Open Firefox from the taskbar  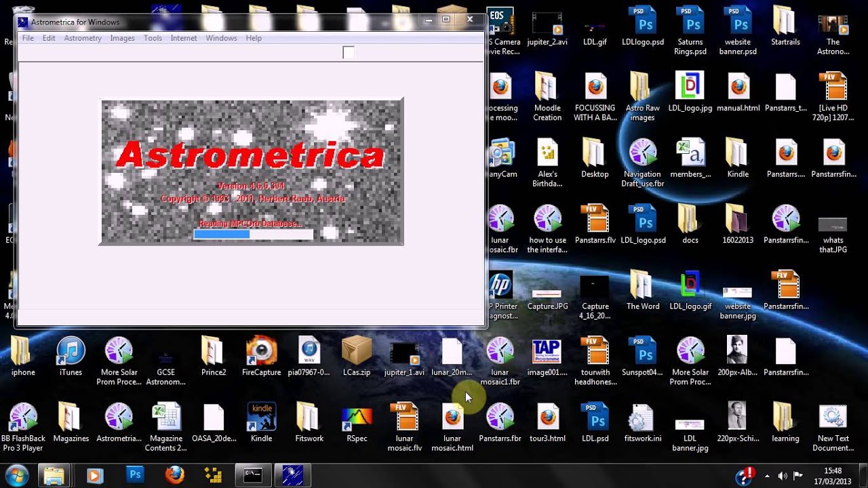[x=175, y=475]
